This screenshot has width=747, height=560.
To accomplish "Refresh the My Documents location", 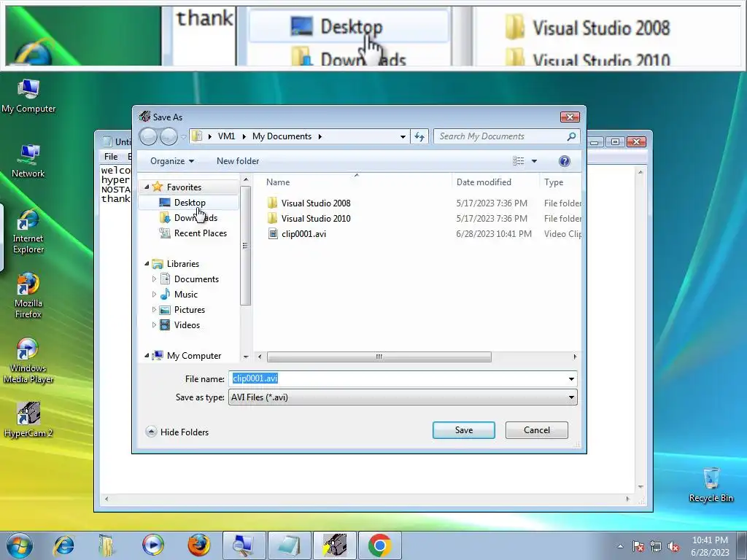I will coord(419,136).
